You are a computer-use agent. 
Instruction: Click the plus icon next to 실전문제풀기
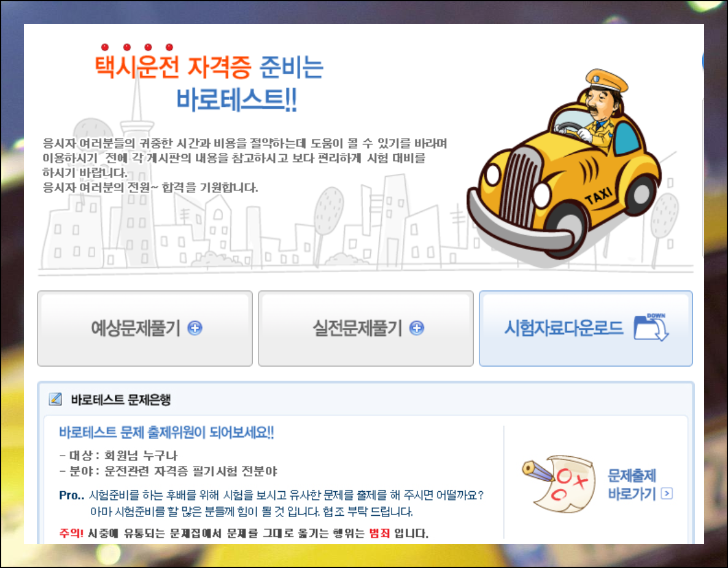click(x=416, y=328)
